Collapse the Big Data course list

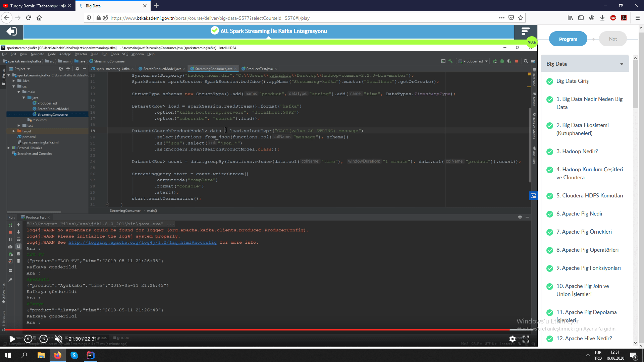[x=622, y=63]
